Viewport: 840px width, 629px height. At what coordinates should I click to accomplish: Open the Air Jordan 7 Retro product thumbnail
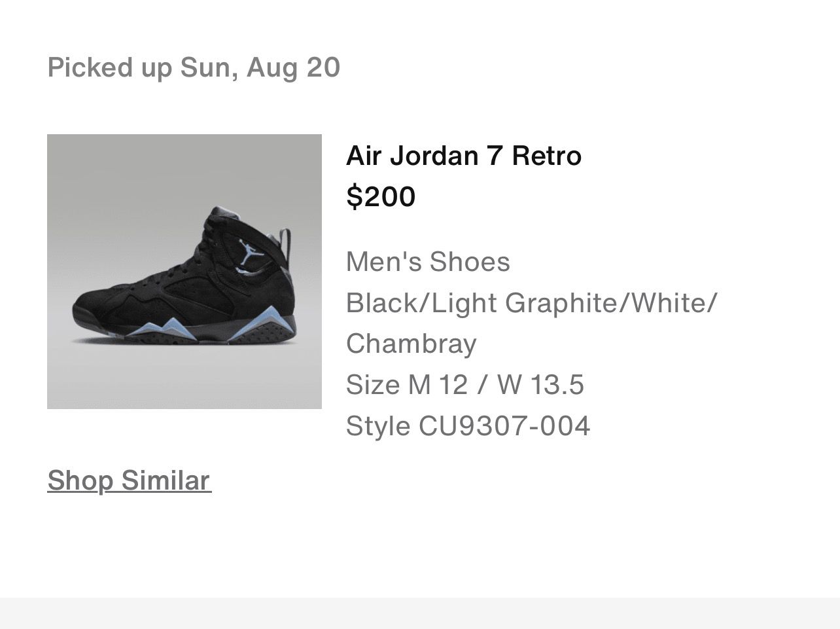tap(184, 272)
